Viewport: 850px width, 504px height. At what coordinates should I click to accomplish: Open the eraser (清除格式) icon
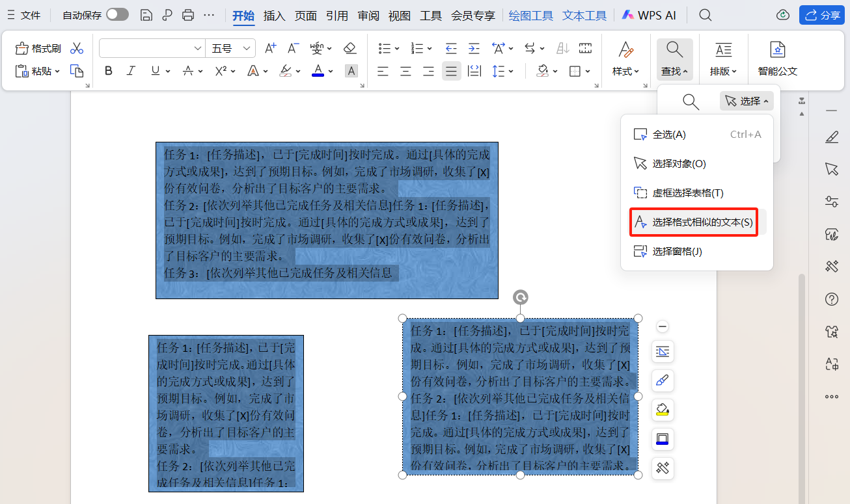(x=350, y=48)
